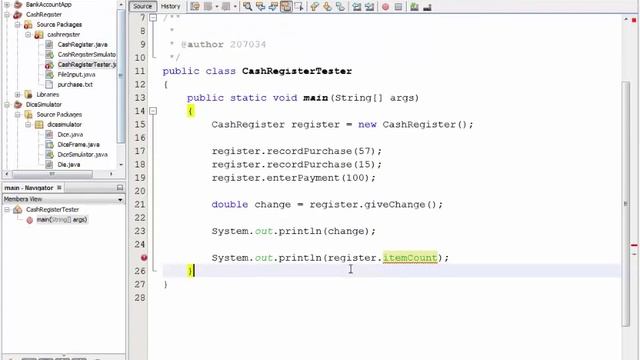Switch to the History view tab
This screenshot has width=640, height=360.
[170, 6]
